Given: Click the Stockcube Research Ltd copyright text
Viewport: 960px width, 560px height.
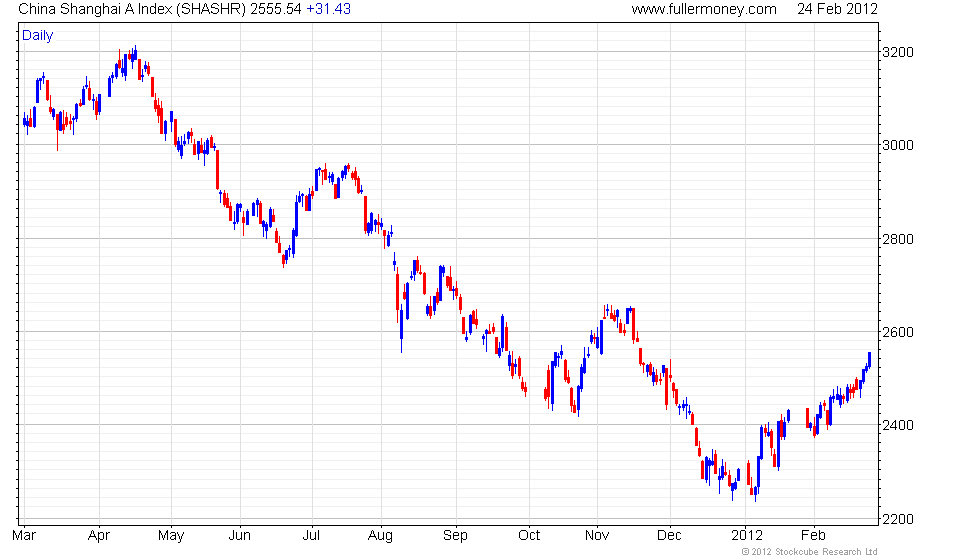Looking at the screenshot, I should coord(809,552).
